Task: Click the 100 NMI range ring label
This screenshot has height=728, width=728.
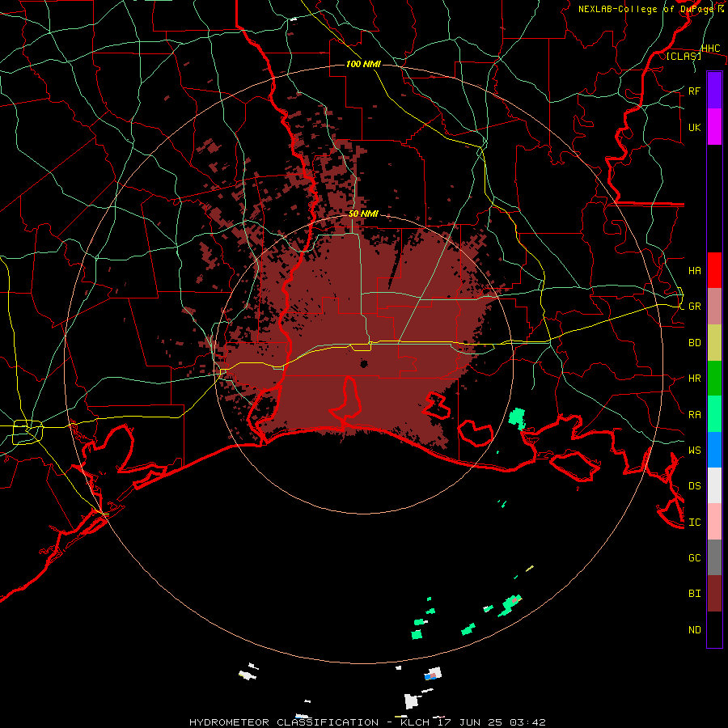Action: [x=363, y=64]
